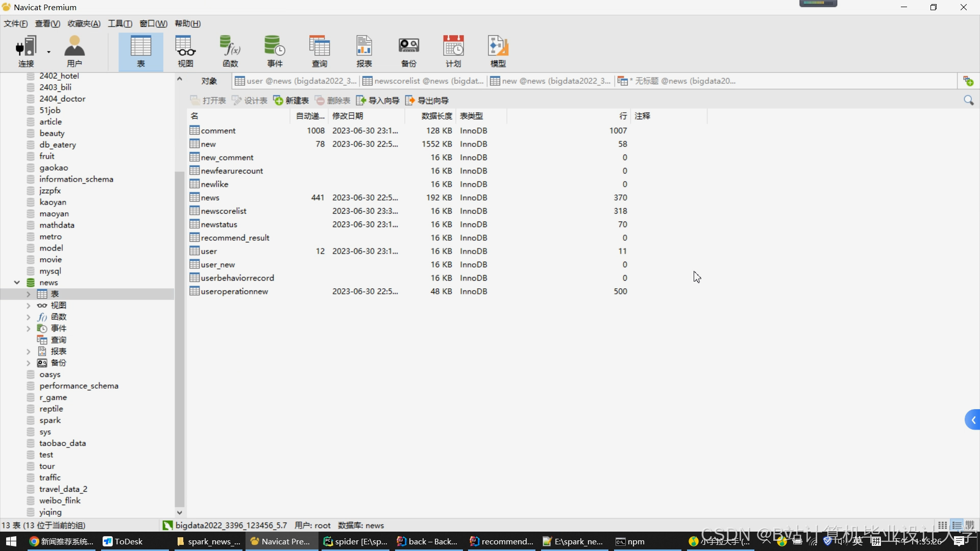Click the Import Wizard button

click(x=378, y=101)
